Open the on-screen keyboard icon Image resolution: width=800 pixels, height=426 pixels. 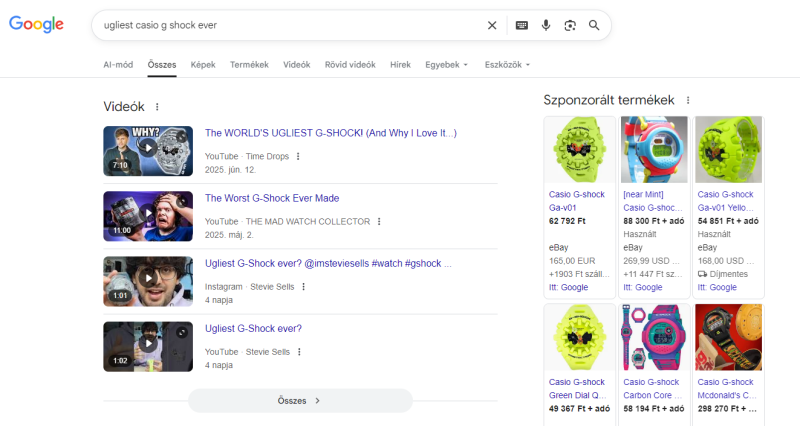click(521, 25)
